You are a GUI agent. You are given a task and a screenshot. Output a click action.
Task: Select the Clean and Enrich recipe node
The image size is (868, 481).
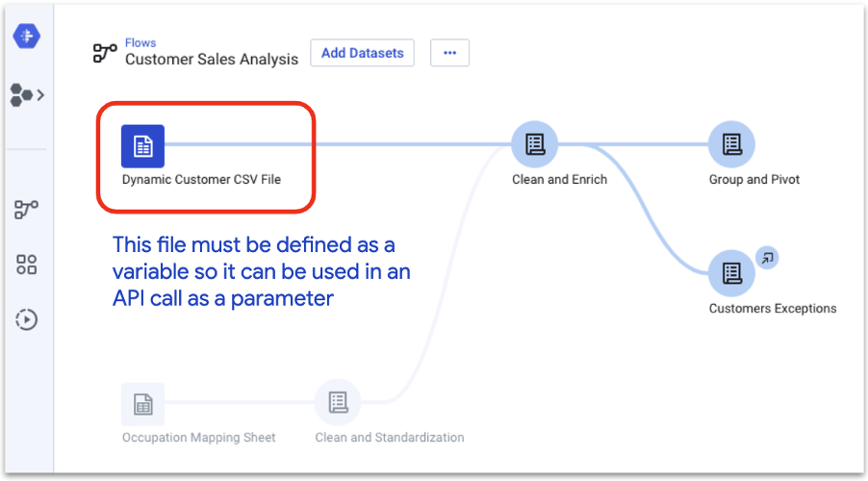pos(535,144)
